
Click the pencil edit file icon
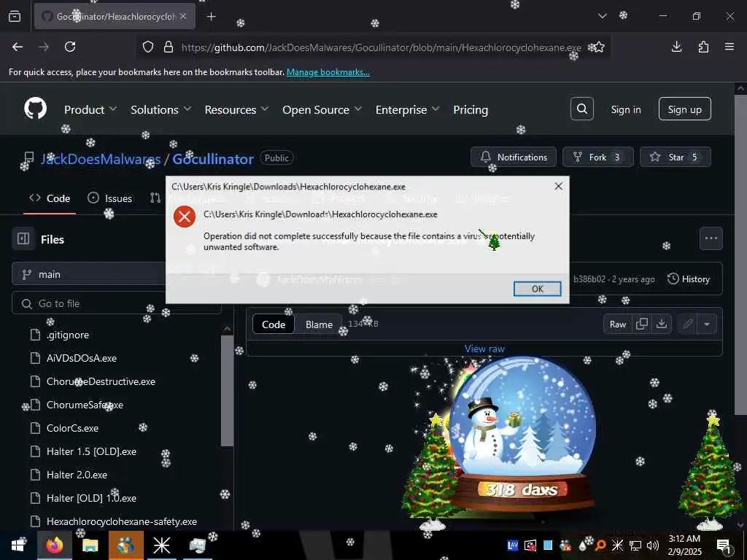[687, 324]
